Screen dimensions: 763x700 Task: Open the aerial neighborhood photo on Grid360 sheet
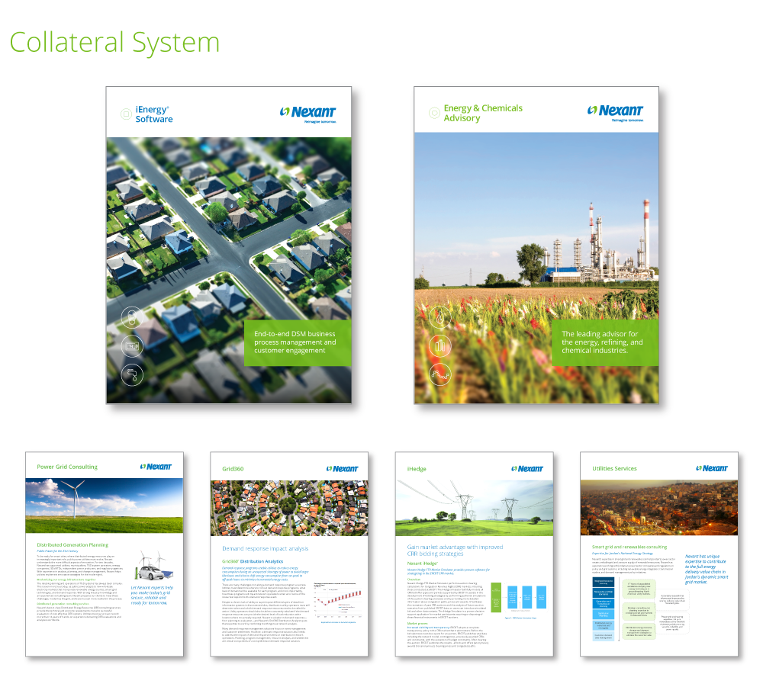click(289, 508)
